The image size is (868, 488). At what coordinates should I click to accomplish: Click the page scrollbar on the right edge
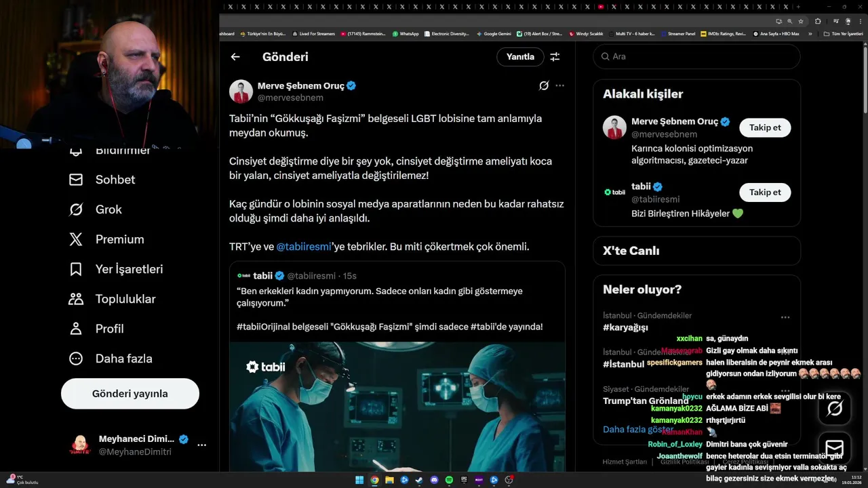[x=865, y=81]
